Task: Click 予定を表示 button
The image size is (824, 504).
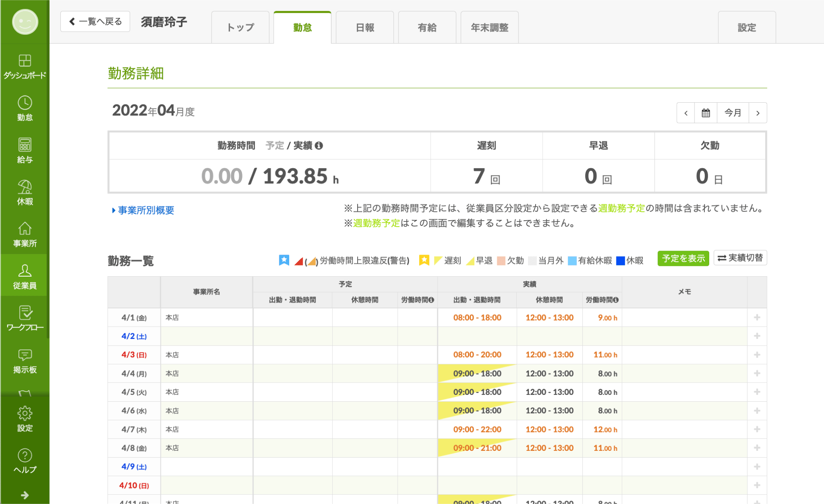Action: point(683,258)
